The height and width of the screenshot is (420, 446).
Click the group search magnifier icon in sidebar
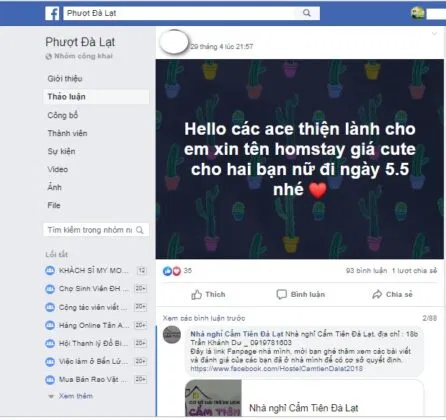[140, 230]
